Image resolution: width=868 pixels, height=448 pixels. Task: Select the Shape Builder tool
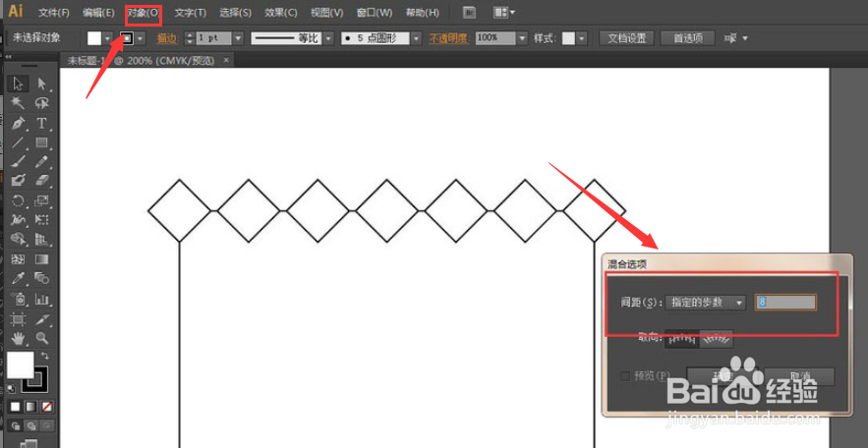point(19,239)
